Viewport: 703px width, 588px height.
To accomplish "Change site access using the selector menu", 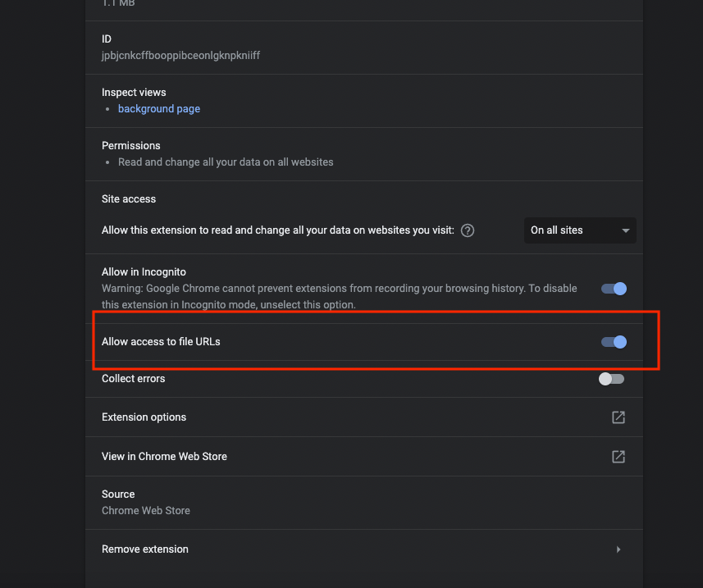I will (x=580, y=230).
